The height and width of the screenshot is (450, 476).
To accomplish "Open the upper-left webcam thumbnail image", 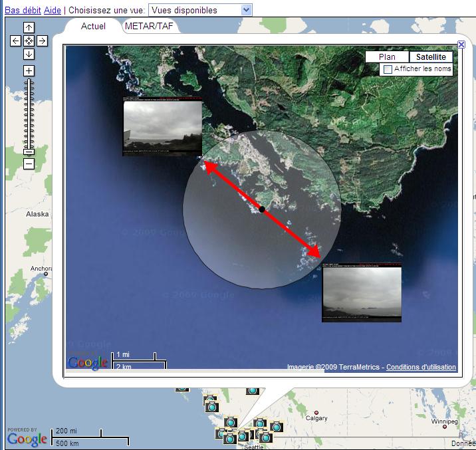I will [162, 128].
